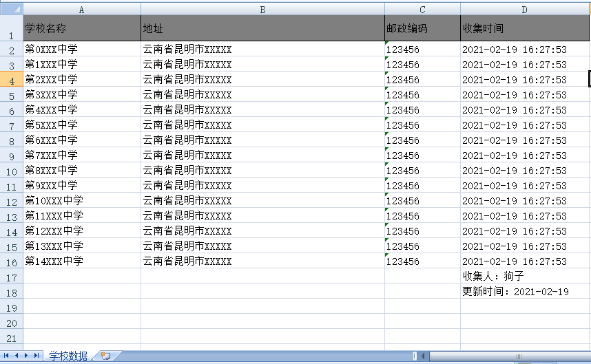Select cell 第2XXX中学
Viewport: 591px width, 364px height.
(x=82, y=79)
